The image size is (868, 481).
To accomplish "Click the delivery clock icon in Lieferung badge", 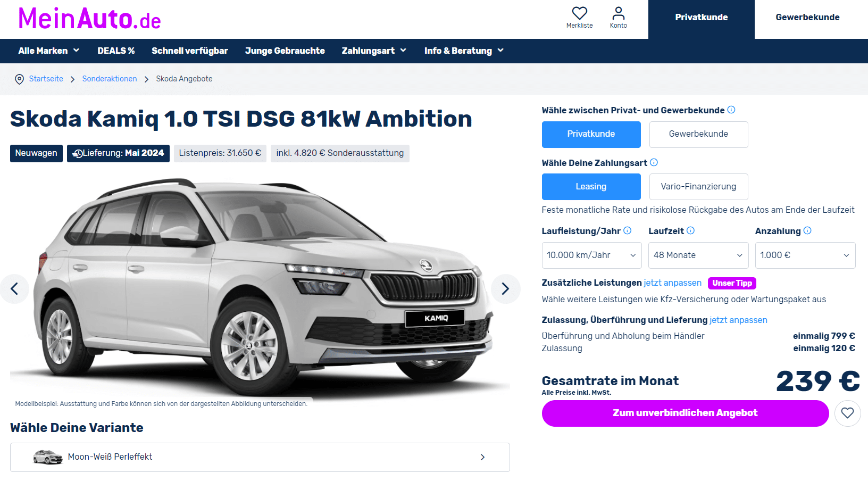I will (78, 153).
